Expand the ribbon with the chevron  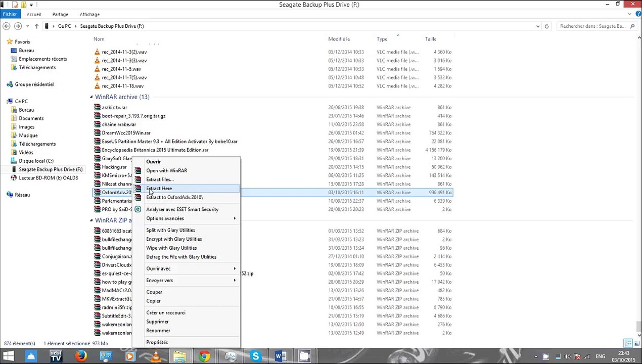[x=628, y=14]
